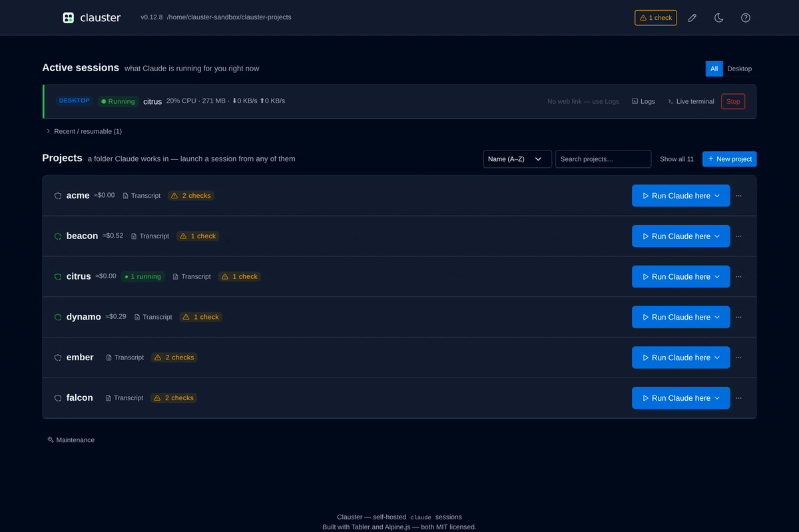Open the pencil edit icon in header
This screenshot has height=532, width=799.
[x=692, y=18]
